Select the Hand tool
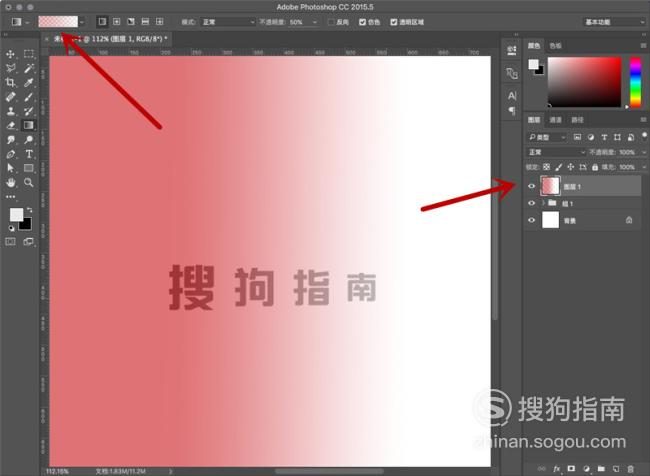650x476 pixels. coord(10,182)
